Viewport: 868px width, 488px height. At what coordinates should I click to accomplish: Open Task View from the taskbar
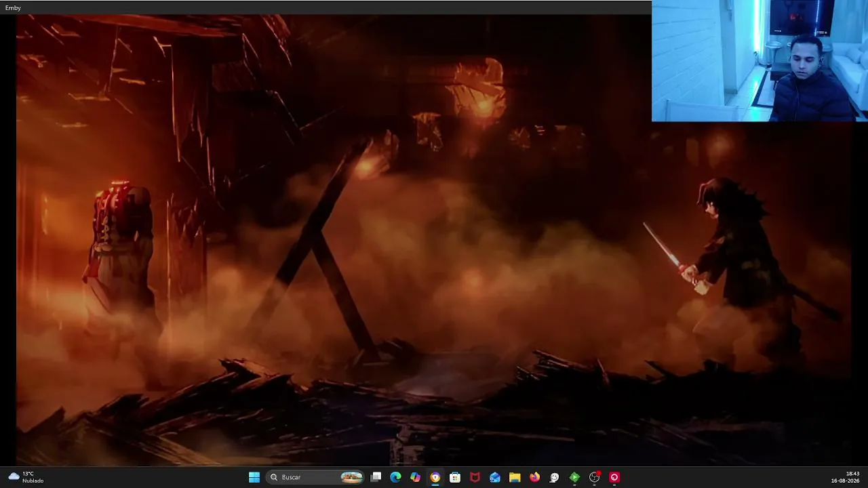click(x=376, y=477)
